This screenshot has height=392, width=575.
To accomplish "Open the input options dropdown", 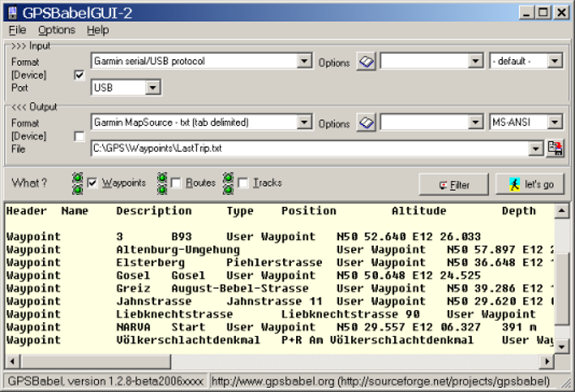I will coord(475,61).
